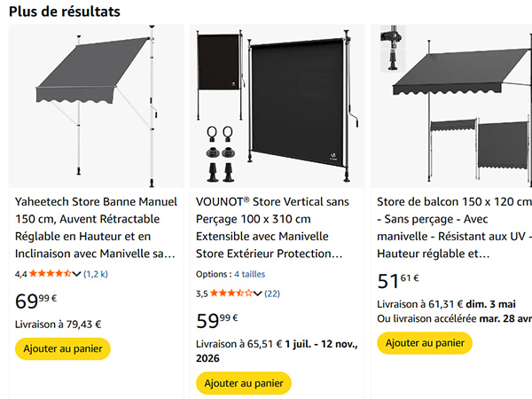Click the 59,99 € price
The image size is (532, 399).
click(216, 318)
